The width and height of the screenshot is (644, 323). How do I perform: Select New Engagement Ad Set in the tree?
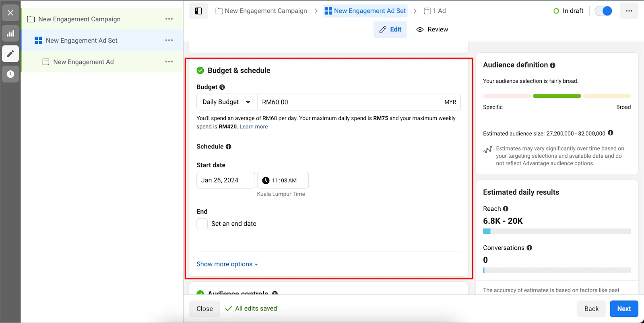(102, 40)
